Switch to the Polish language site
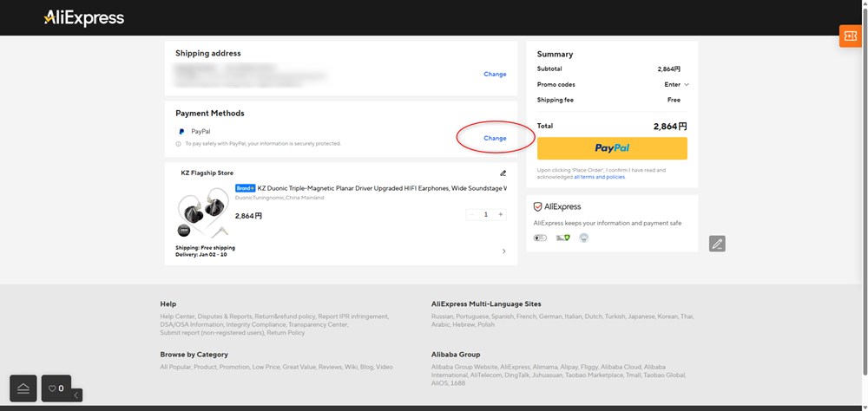The height and width of the screenshot is (411, 868). [485, 324]
